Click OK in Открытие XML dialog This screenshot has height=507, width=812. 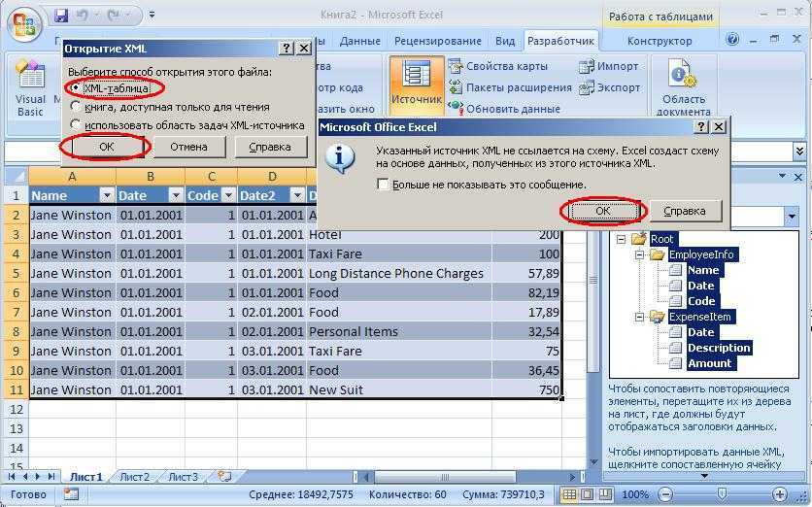106,147
